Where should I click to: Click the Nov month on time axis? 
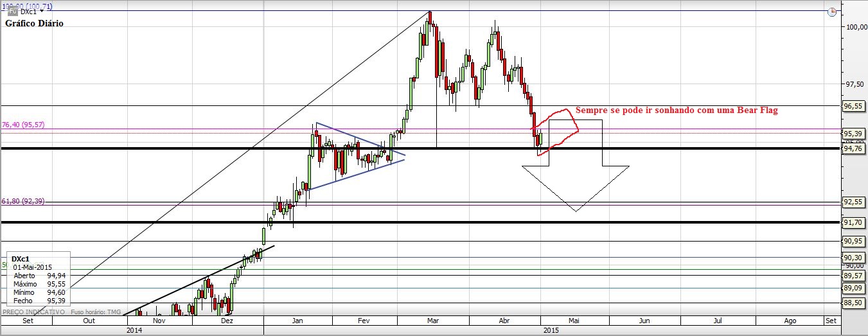pos(159,320)
